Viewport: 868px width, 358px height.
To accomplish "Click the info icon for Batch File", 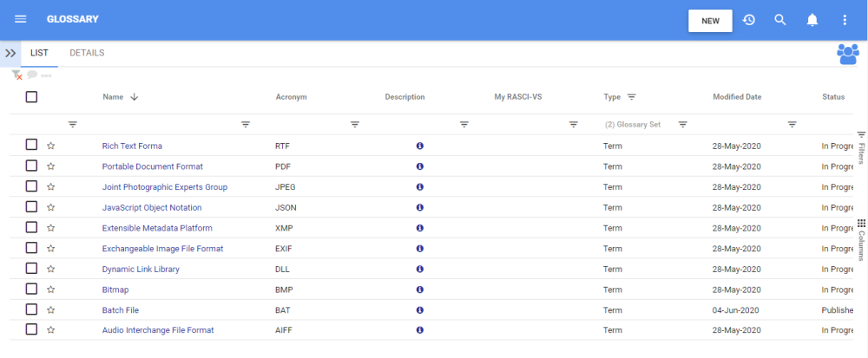I will [x=420, y=309].
